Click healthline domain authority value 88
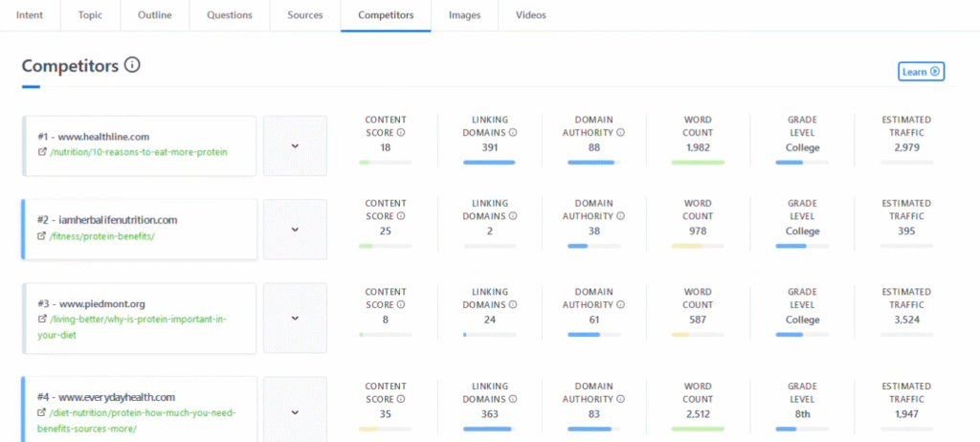980x442 pixels. pos(593,147)
